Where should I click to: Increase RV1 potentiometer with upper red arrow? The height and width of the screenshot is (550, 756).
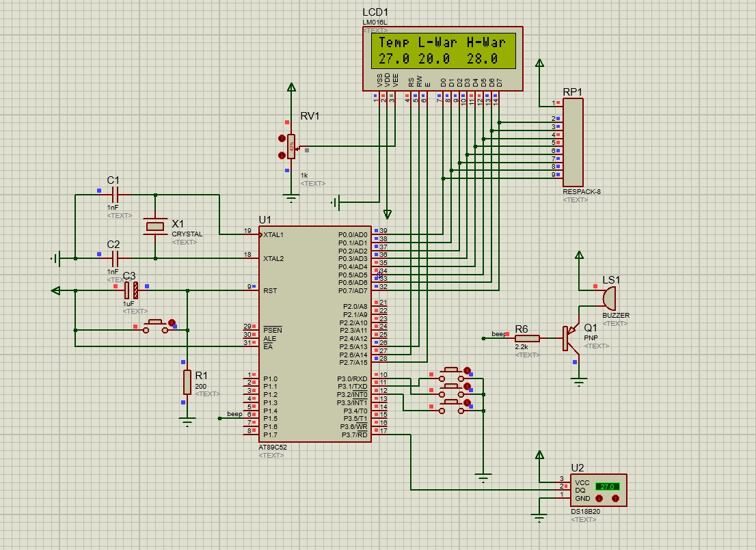(282, 138)
